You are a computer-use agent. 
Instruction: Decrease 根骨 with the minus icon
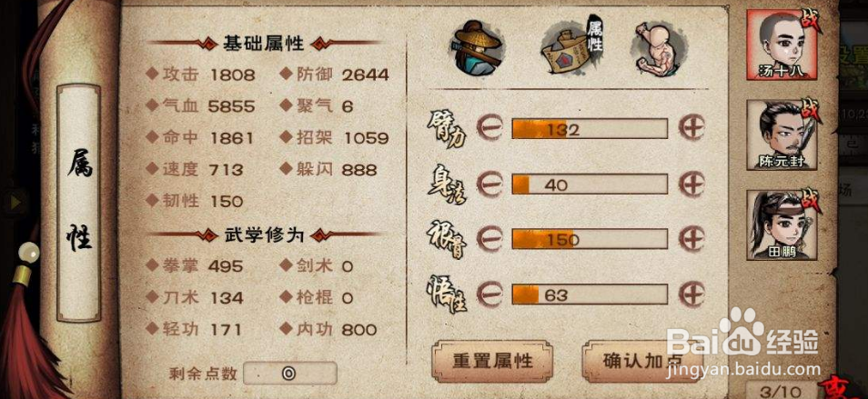click(489, 239)
